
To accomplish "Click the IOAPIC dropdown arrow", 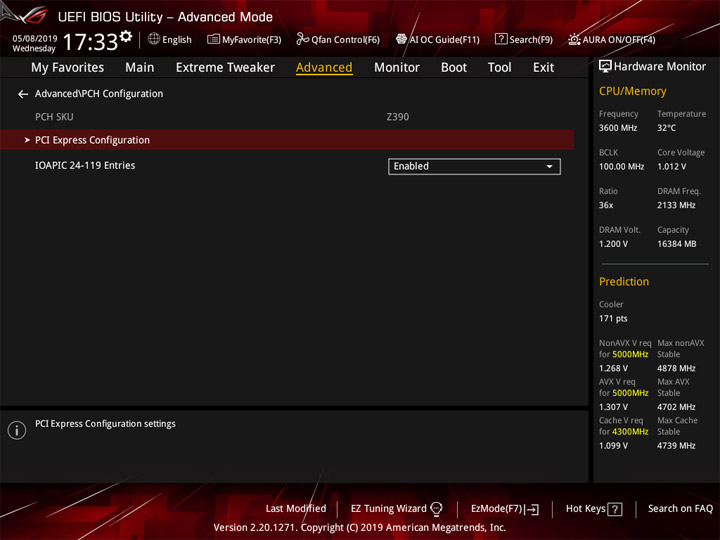I will tap(549, 167).
